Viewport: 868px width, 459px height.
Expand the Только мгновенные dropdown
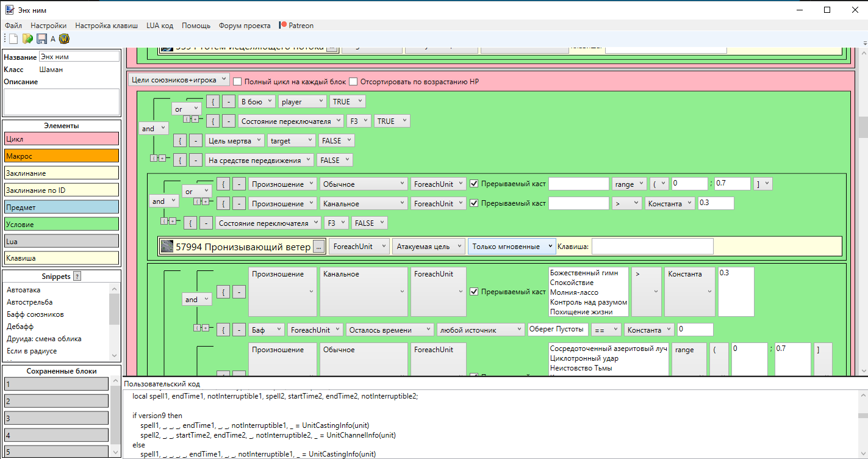(512, 247)
